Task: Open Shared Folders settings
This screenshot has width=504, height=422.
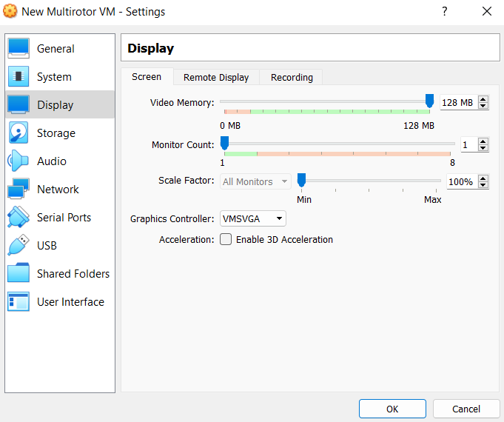Action: click(60, 273)
